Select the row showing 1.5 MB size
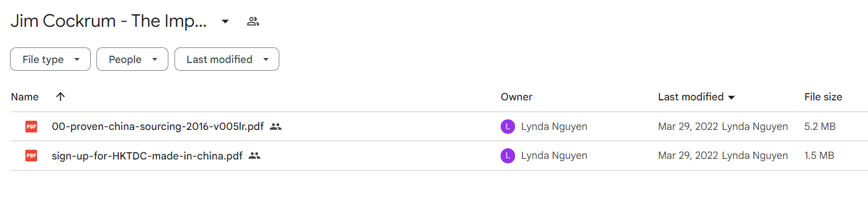868x208 pixels. [x=439, y=156]
